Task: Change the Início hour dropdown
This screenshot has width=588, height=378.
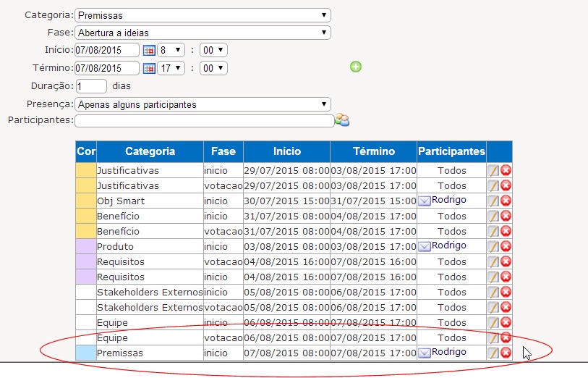Action: click(x=171, y=50)
